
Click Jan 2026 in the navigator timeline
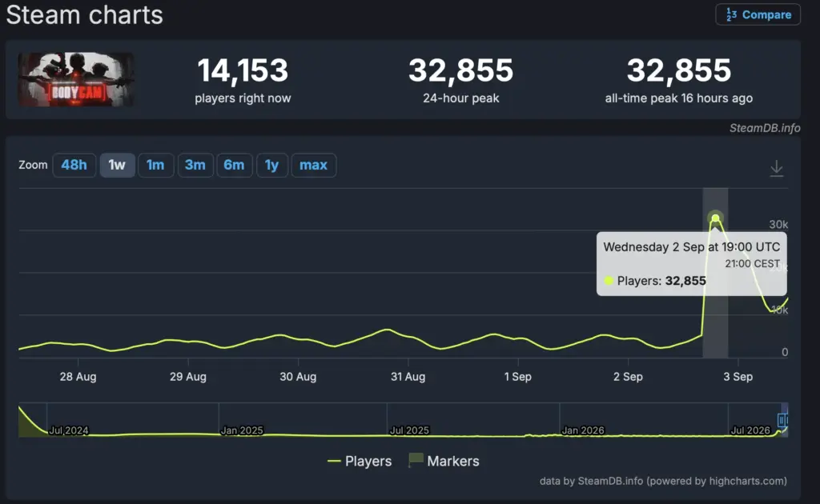pyautogui.click(x=583, y=430)
